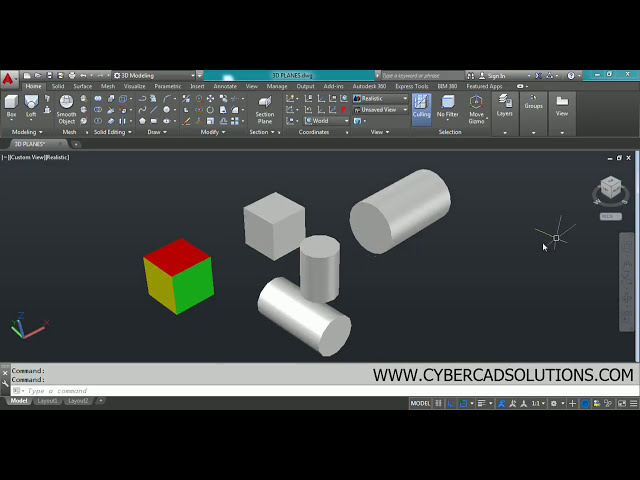Viewport: 640px width, 480px height.
Task: Open the Annotate ribbon tab
Action: pos(225,86)
